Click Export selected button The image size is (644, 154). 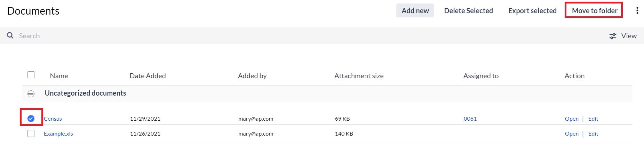(x=532, y=11)
